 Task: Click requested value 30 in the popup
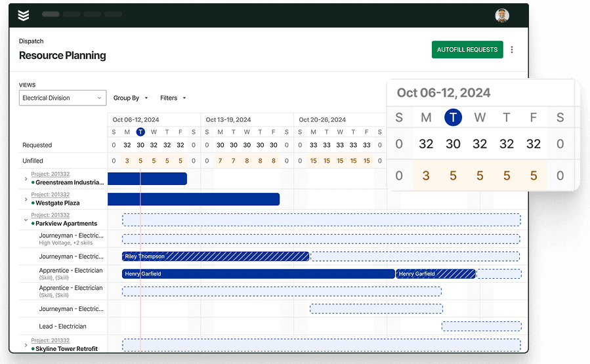tap(453, 144)
